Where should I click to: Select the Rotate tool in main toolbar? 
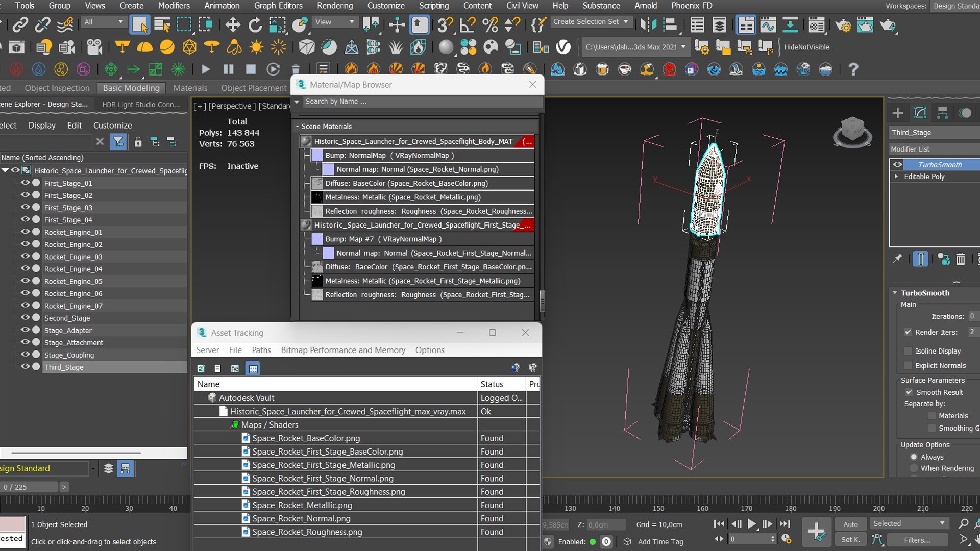coord(255,24)
